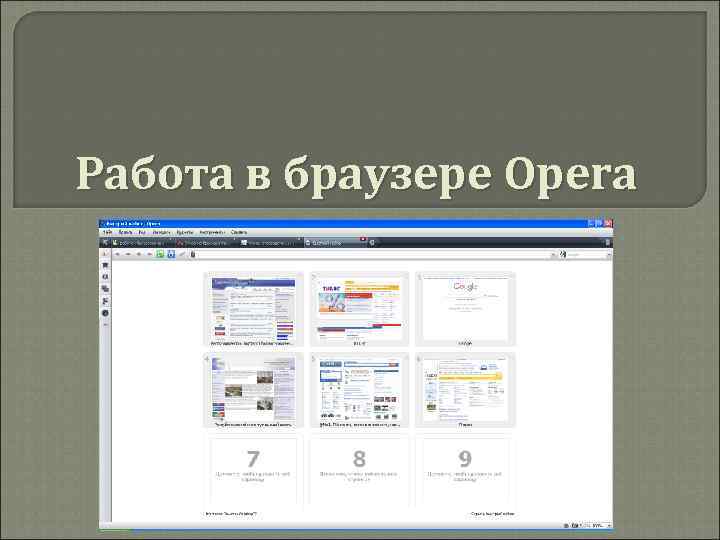Open the Правка menu in Opera
This screenshot has height=540, width=720.
[x=125, y=232]
